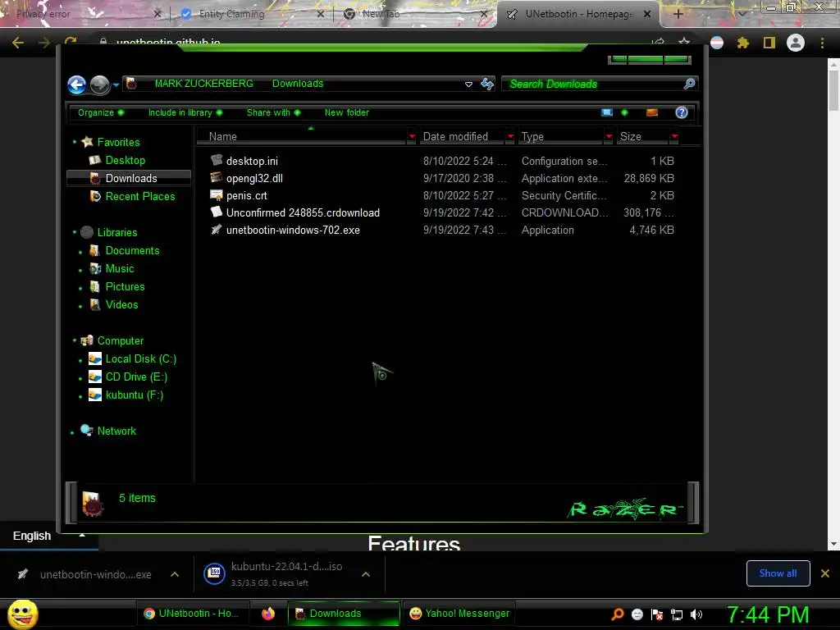Open the Videos library

click(121, 304)
